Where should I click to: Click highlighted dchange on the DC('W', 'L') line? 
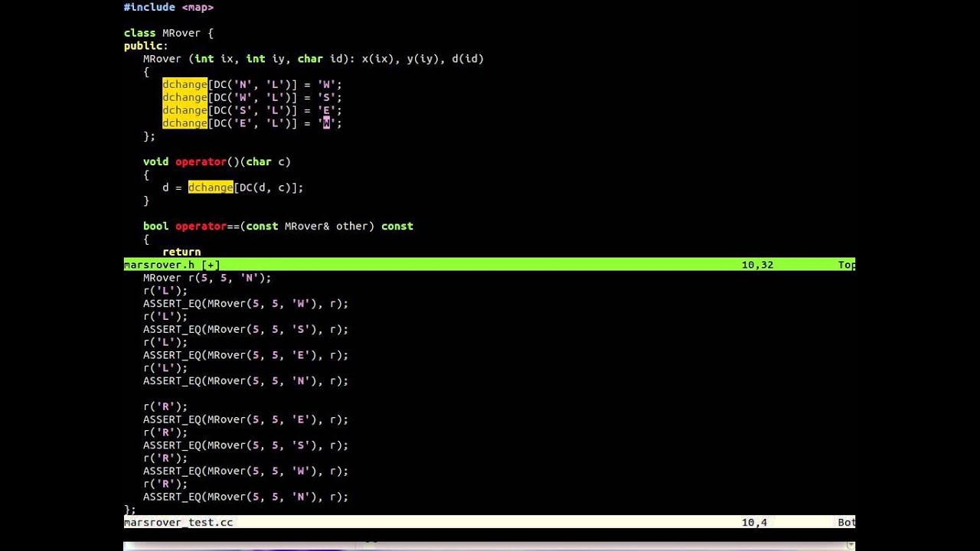point(185,97)
